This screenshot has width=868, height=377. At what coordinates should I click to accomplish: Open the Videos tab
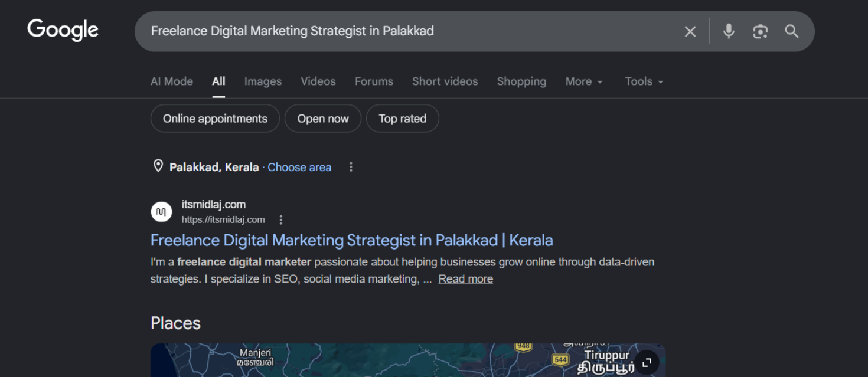(318, 81)
